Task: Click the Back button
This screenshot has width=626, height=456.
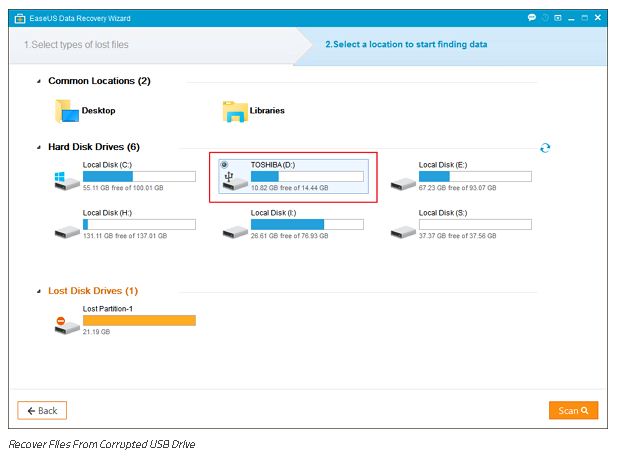Action: [42, 410]
